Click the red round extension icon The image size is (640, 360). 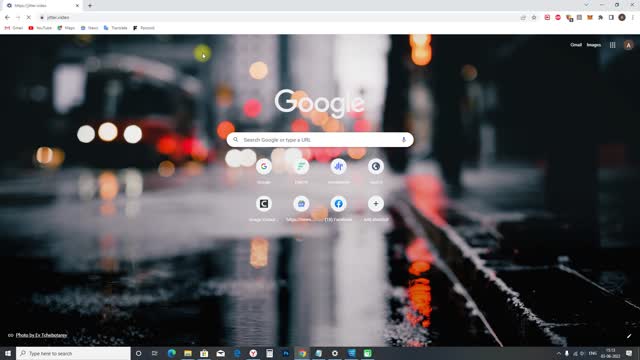coord(558,18)
